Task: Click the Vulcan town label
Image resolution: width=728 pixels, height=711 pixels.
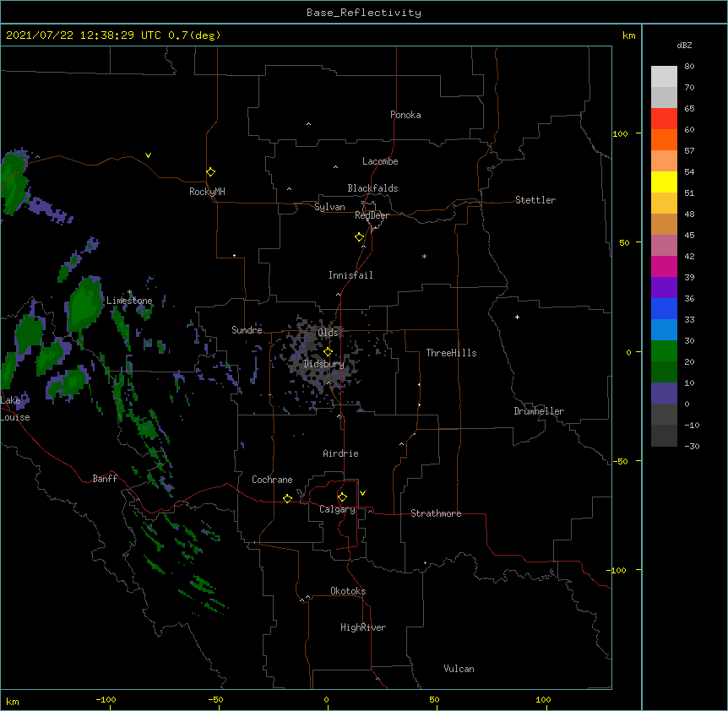Action: tap(459, 669)
